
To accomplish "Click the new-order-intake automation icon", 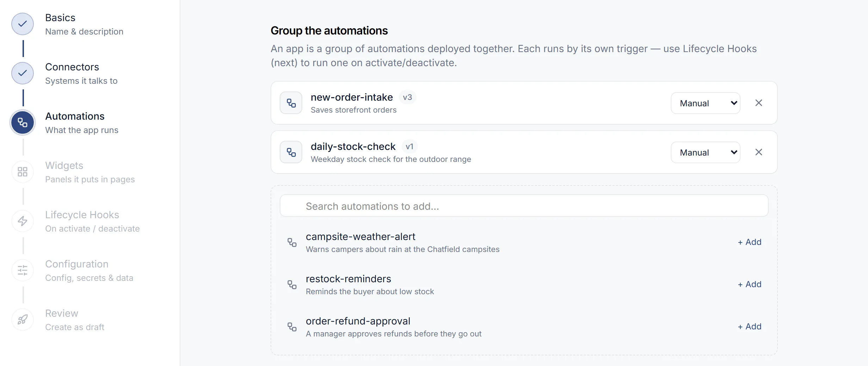I will [291, 103].
